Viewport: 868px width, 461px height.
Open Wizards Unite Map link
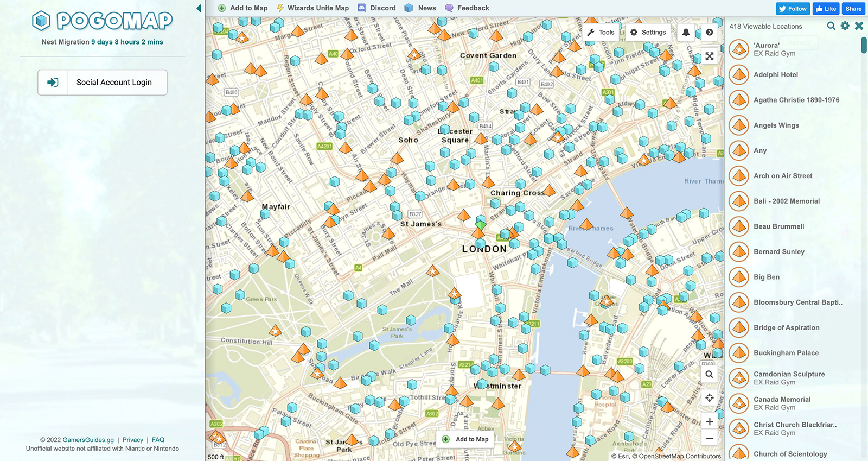(312, 8)
